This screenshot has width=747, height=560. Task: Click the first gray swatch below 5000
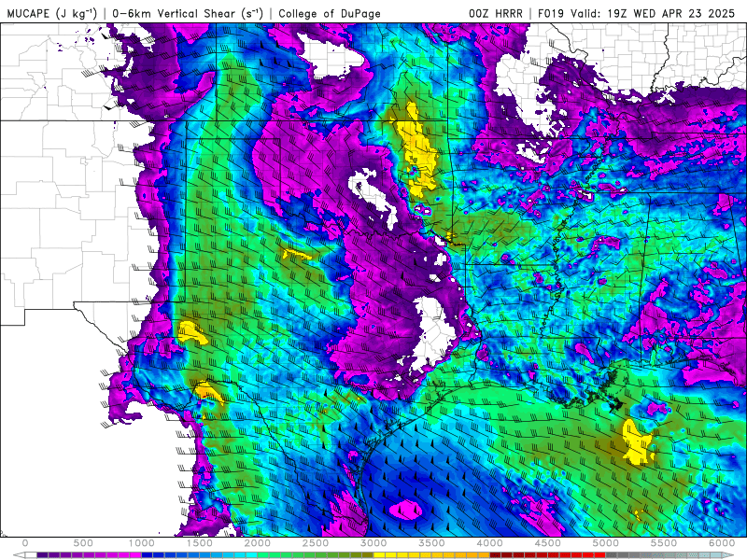tap(612, 555)
